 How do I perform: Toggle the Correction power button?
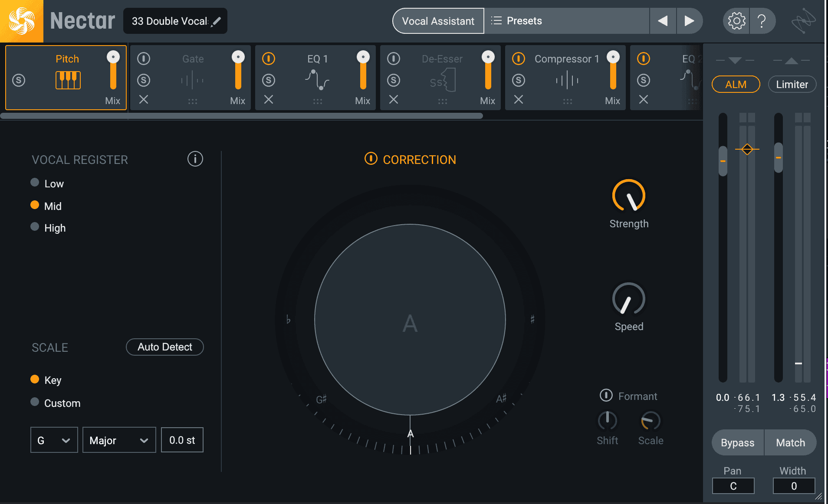pyautogui.click(x=371, y=159)
